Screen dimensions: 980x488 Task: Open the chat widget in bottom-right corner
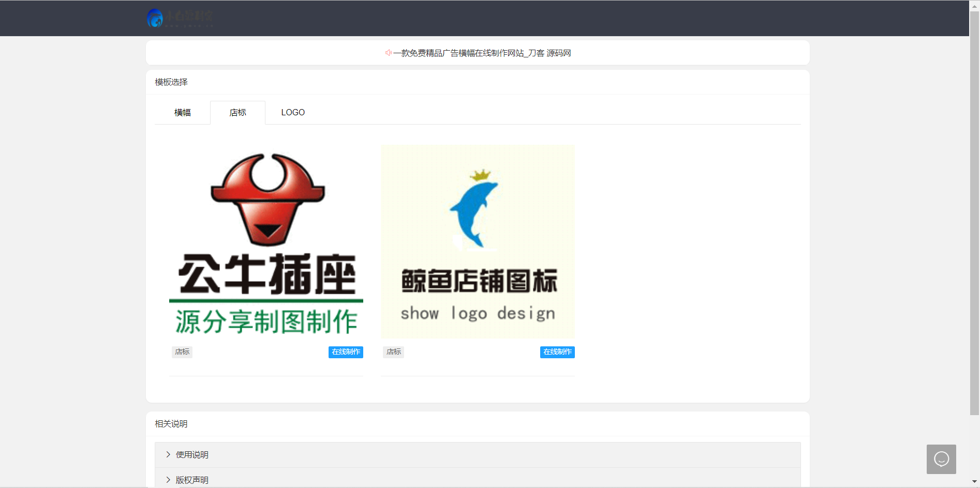(x=941, y=459)
